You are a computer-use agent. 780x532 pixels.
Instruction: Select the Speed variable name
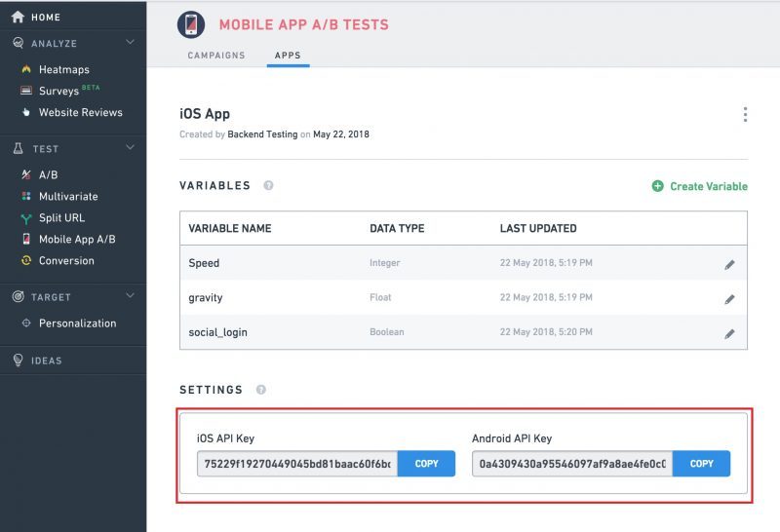pyautogui.click(x=204, y=263)
